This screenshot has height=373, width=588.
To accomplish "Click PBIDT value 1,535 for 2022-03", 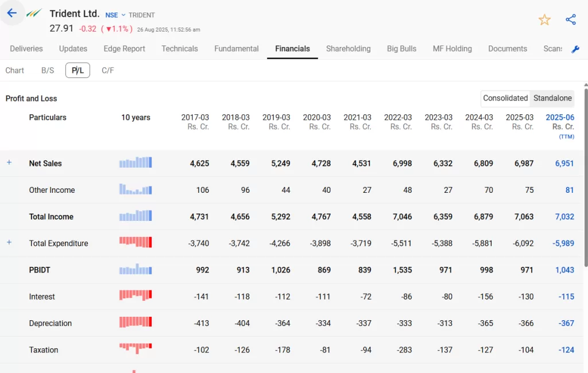I will click(x=403, y=270).
